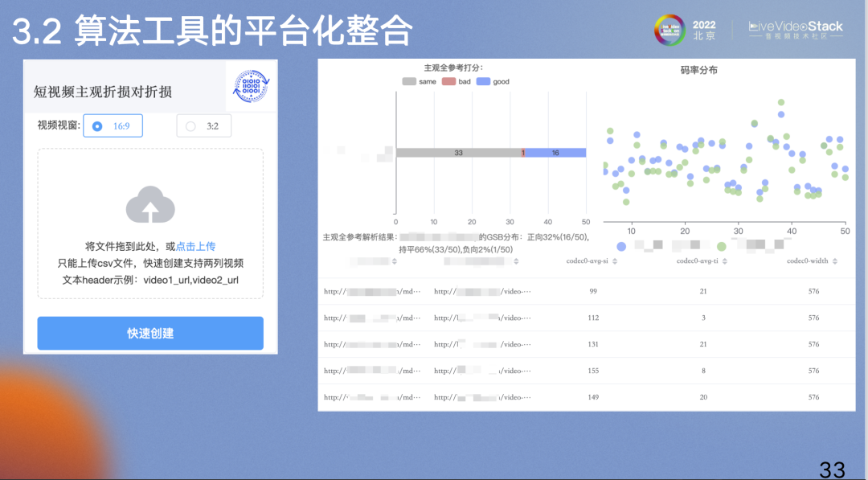
Task: Click the cloud upload icon
Action: tap(150, 205)
